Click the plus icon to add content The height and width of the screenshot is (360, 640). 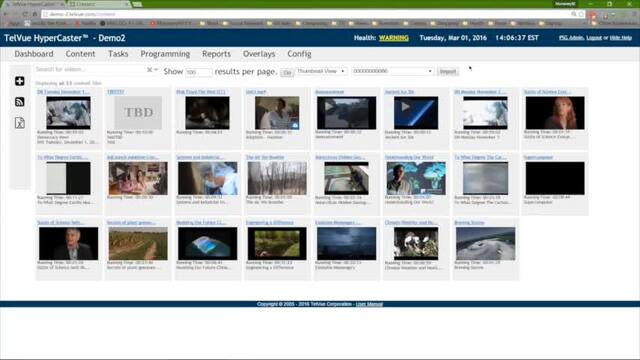pyautogui.click(x=20, y=81)
